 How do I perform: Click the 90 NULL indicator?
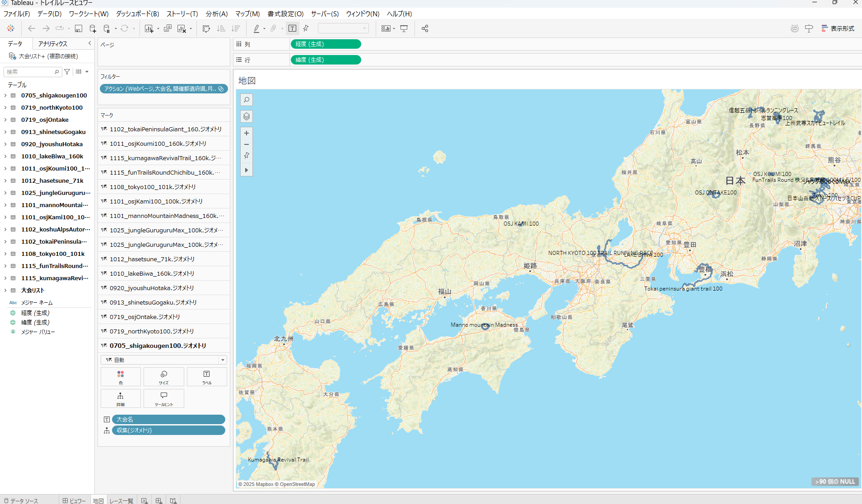pyautogui.click(x=835, y=481)
